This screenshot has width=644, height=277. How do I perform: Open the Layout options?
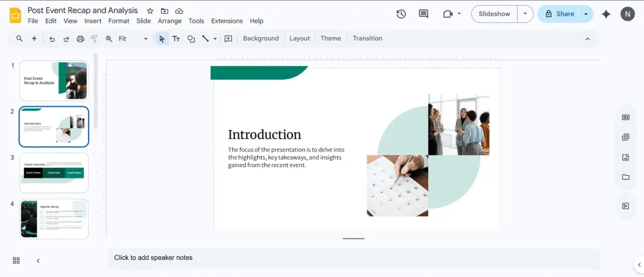[x=299, y=38]
